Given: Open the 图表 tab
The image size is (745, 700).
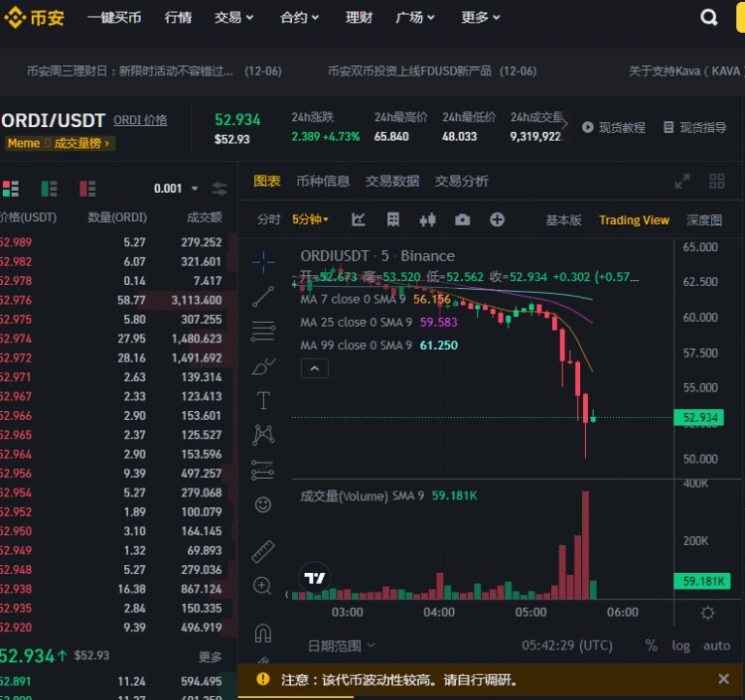Looking at the screenshot, I should [x=266, y=181].
